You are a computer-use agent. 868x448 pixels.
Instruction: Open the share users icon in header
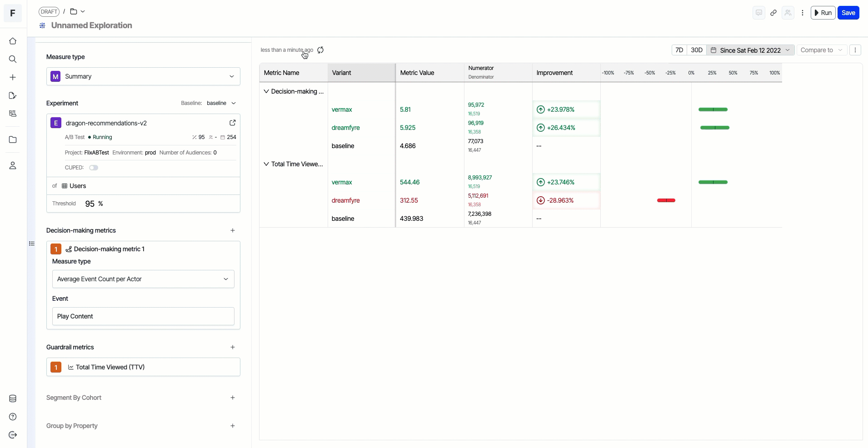(x=788, y=13)
